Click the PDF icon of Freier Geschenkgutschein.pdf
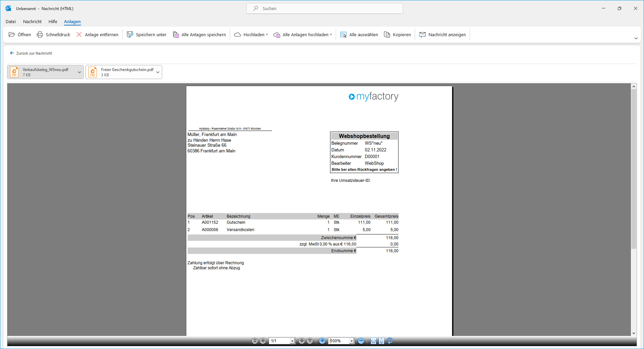Image resolution: width=644 pixels, height=349 pixels. (x=93, y=72)
